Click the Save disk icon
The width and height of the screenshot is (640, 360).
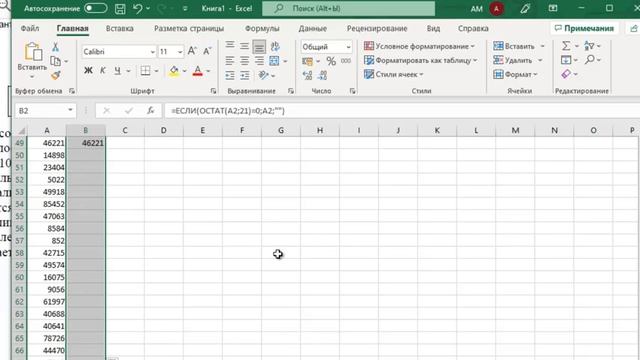click(x=120, y=9)
